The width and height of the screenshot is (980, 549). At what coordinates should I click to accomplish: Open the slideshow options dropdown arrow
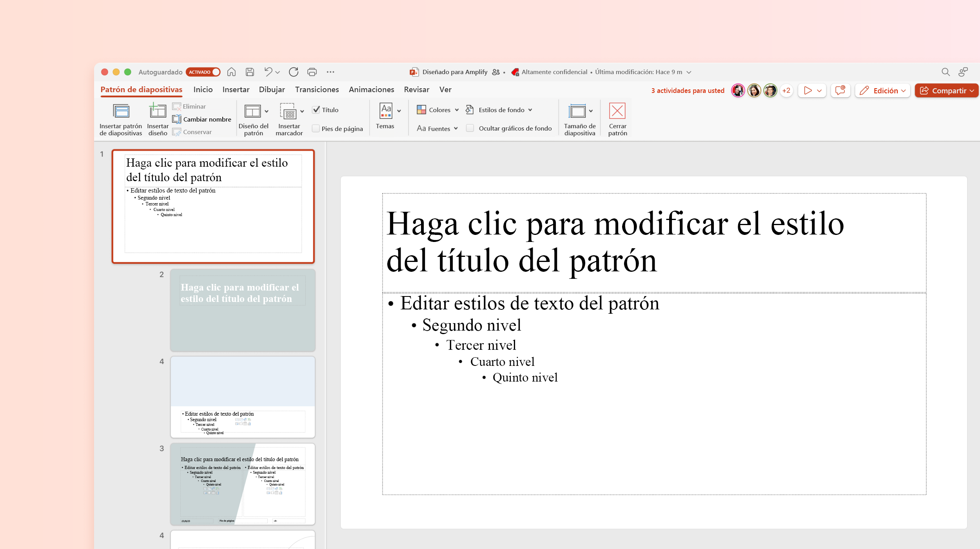tap(819, 91)
